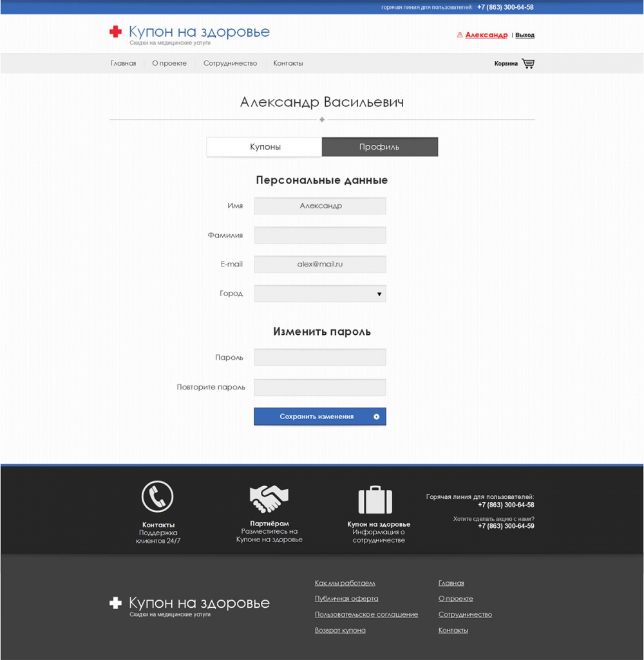Viewport: 644px width, 660px height.
Task: Click the handshake Partners icon
Action: pyautogui.click(x=269, y=498)
